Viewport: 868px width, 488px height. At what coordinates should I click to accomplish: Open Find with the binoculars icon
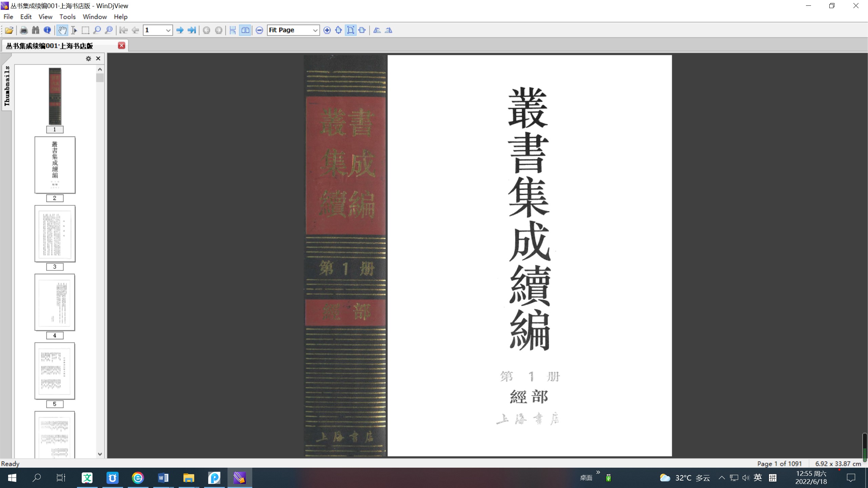pos(36,30)
